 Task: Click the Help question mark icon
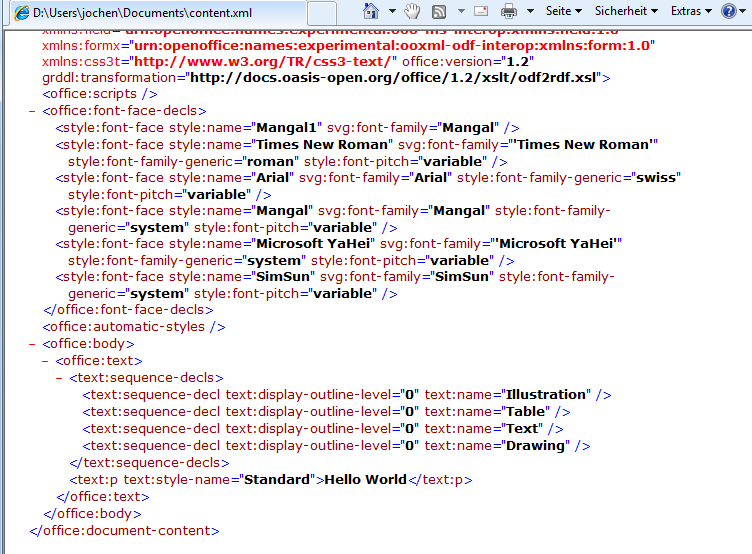[x=728, y=12]
